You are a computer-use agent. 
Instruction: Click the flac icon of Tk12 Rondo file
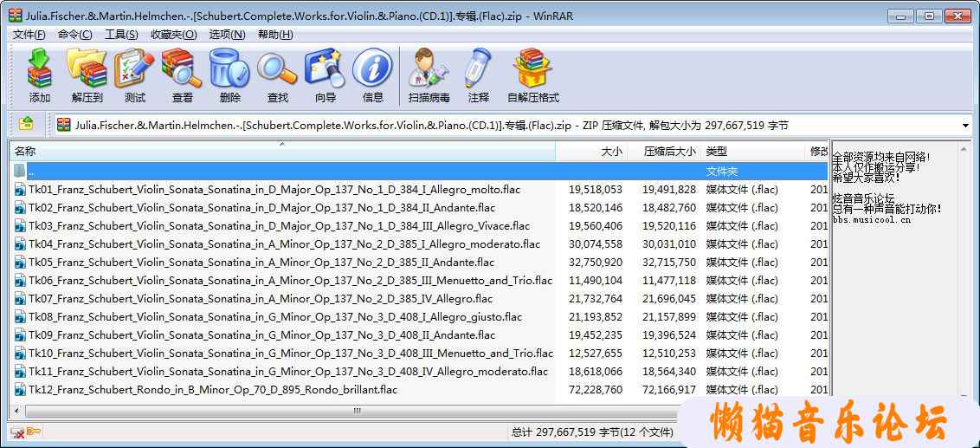pyautogui.click(x=20, y=390)
